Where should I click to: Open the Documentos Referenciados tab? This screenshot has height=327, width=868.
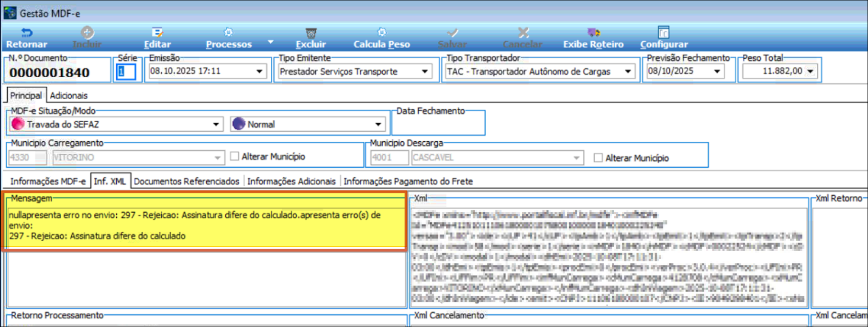pos(186,182)
